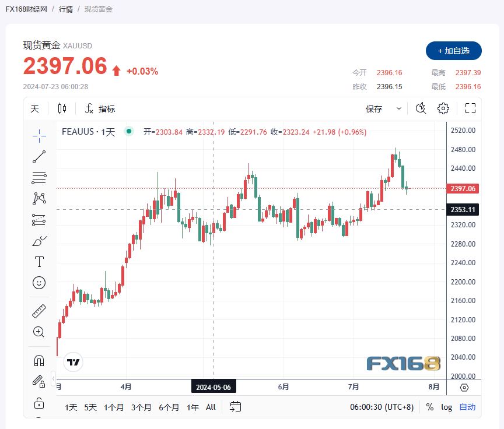Select the XABCD pattern tool

click(x=39, y=198)
